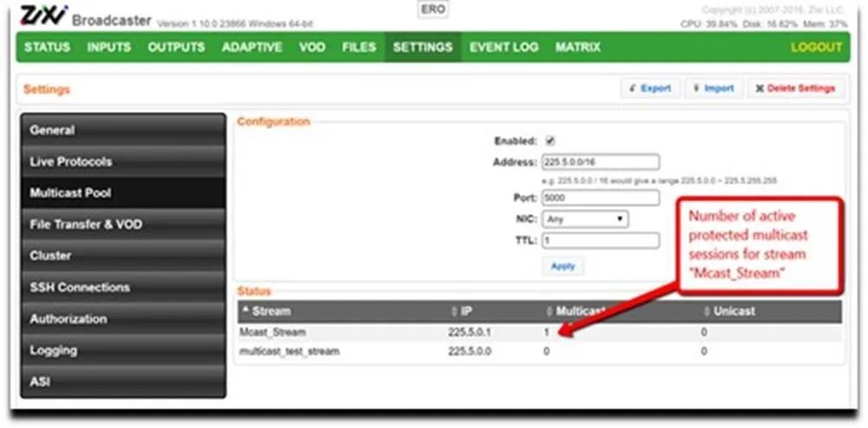Open the NIC dropdown
868x428 pixels.
point(585,219)
